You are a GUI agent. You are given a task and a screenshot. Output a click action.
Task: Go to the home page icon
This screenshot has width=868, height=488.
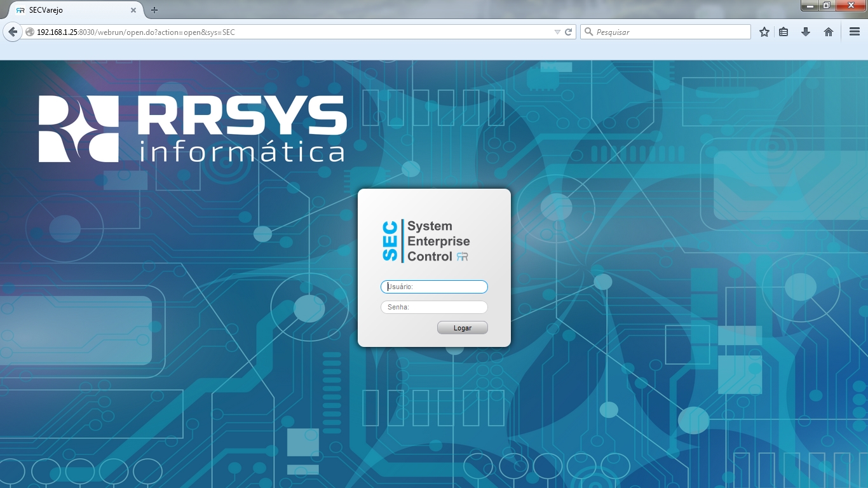coord(829,32)
